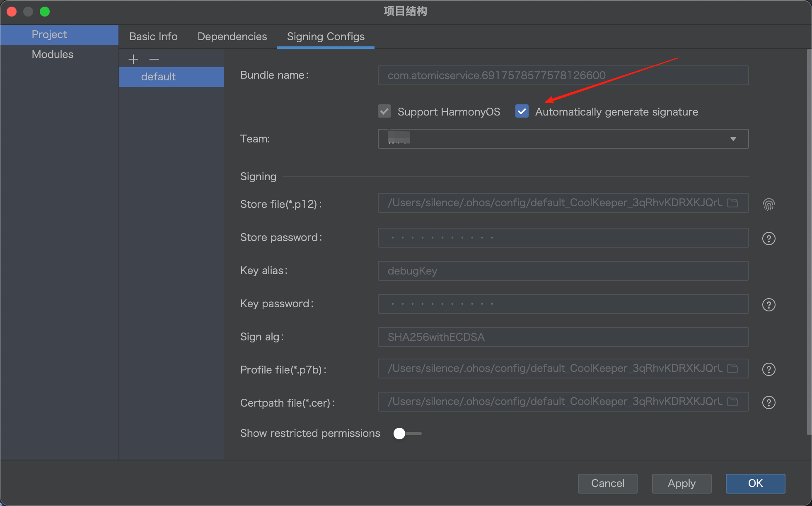The width and height of the screenshot is (812, 506).
Task: Enable Show restricted permissions switch
Action: (407, 434)
